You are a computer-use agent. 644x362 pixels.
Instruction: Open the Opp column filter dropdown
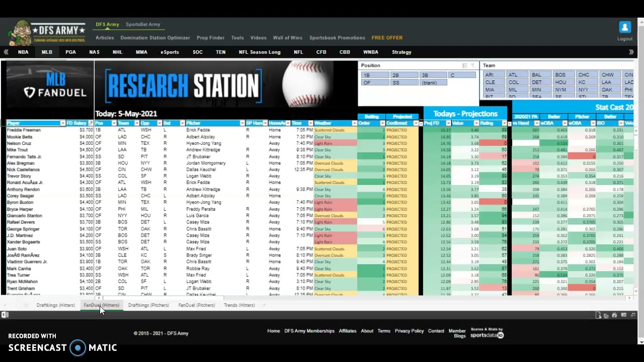(159, 123)
